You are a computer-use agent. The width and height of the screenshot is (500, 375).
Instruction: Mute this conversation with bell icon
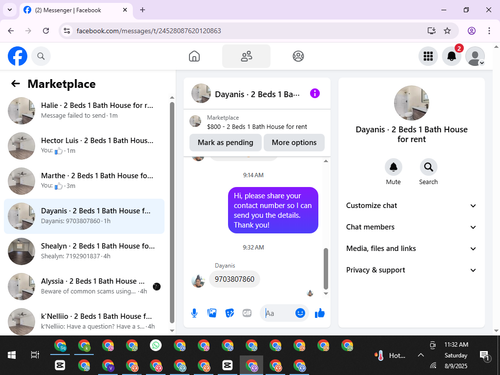click(393, 167)
